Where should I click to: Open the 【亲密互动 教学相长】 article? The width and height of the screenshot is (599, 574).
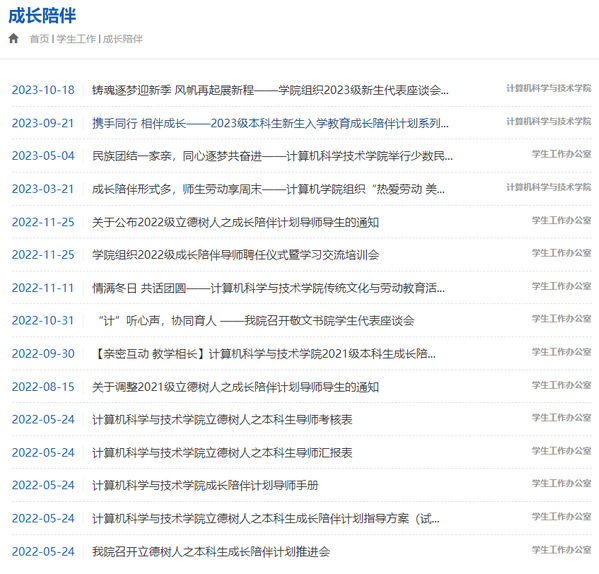pos(264,354)
